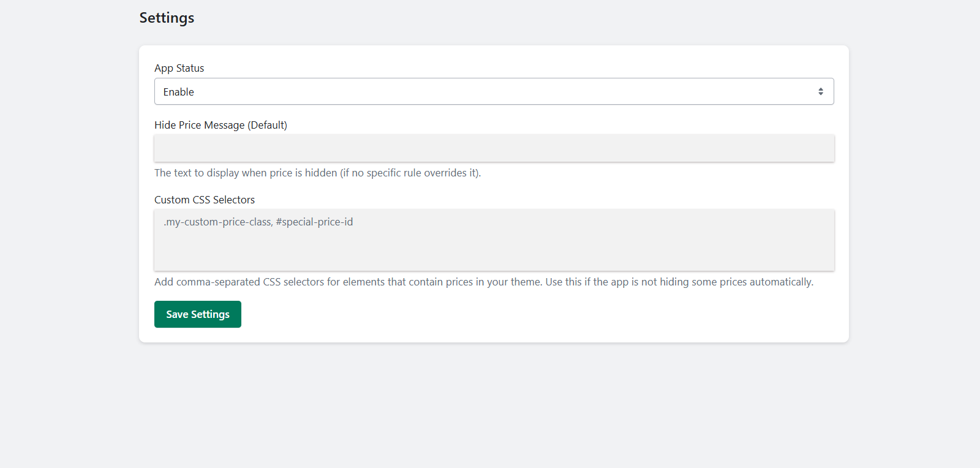Click the 'App Status' field label
The height and width of the screenshot is (468, 980).
pos(179,68)
